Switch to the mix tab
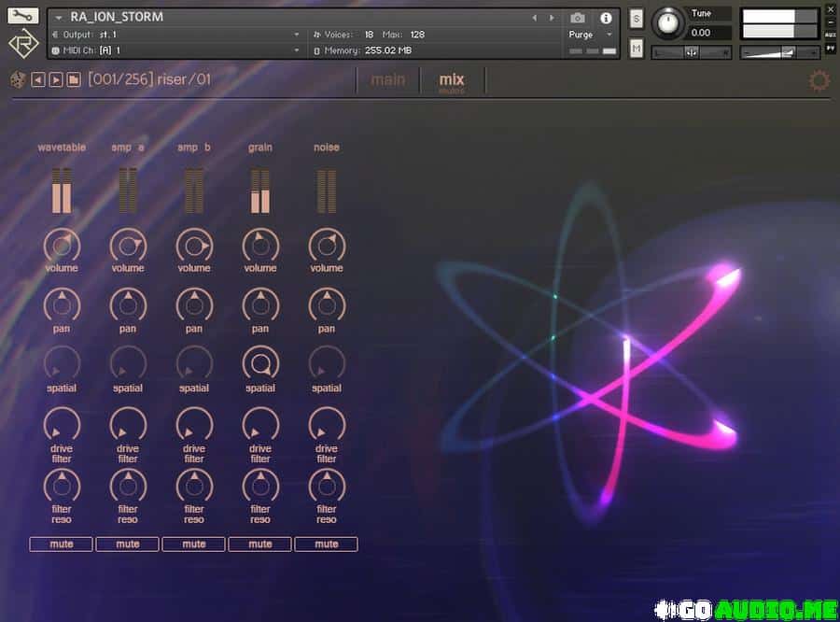This screenshot has width=840, height=622. pyautogui.click(x=452, y=80)
